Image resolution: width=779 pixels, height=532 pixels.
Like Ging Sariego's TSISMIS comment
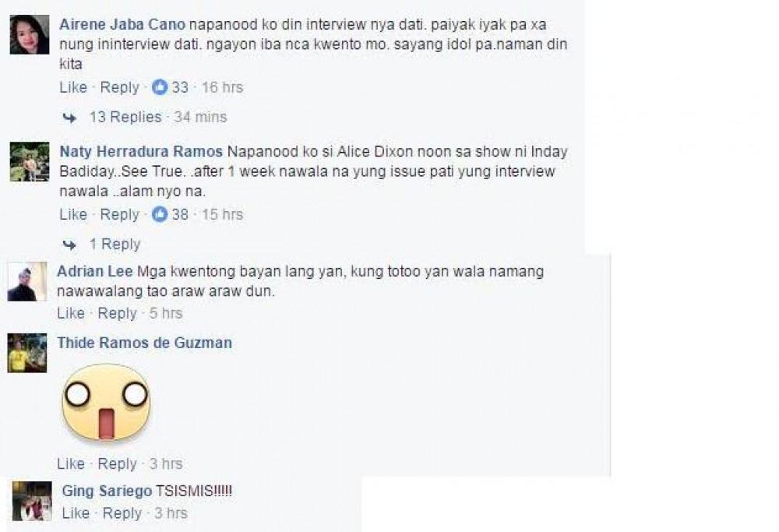76,513
